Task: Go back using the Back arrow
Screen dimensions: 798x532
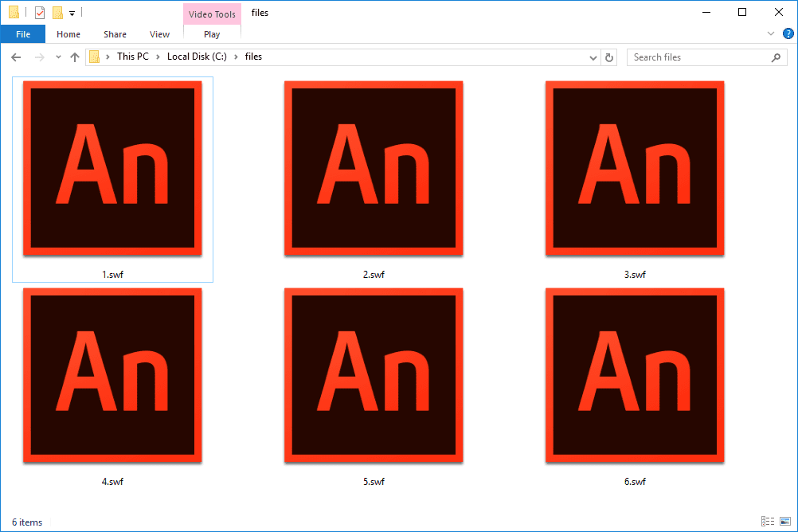Action: (x=16, y=57)
